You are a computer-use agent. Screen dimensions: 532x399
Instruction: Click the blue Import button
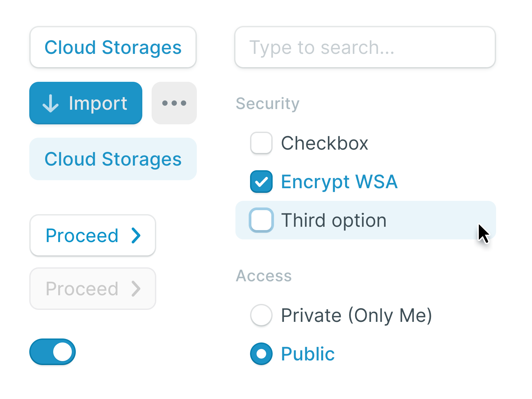tap(86, 103)
